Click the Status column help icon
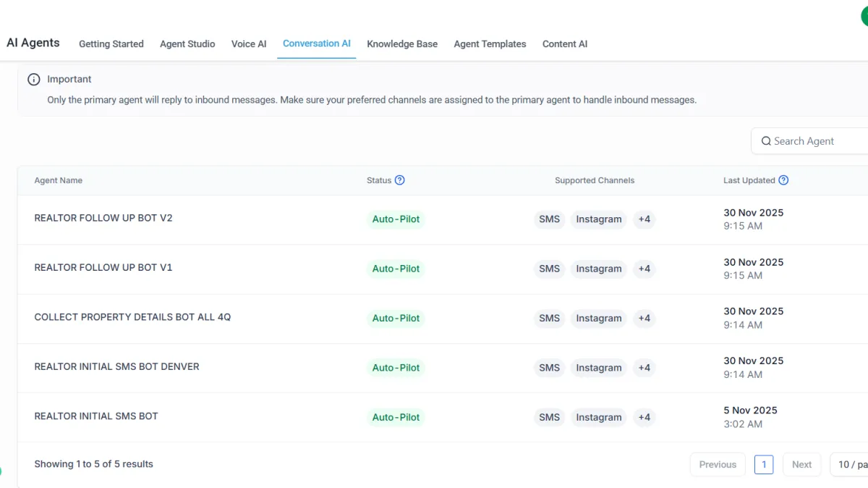The height and width of the screenshot is (488, 868). click(x=399, y=180)
